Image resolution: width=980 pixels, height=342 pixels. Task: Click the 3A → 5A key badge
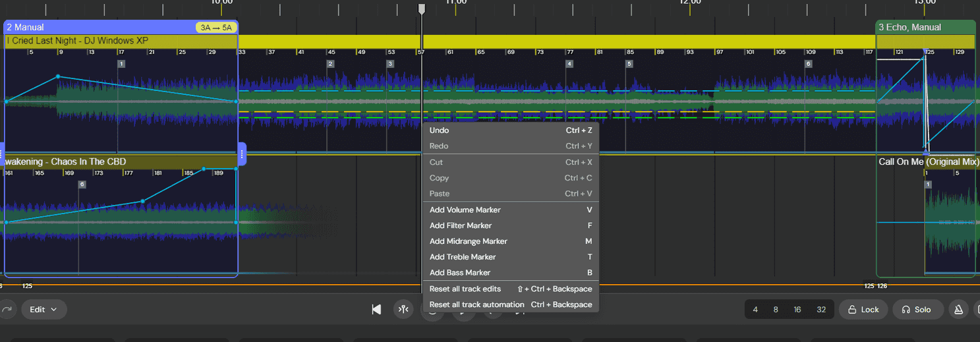tap(215, 28)
